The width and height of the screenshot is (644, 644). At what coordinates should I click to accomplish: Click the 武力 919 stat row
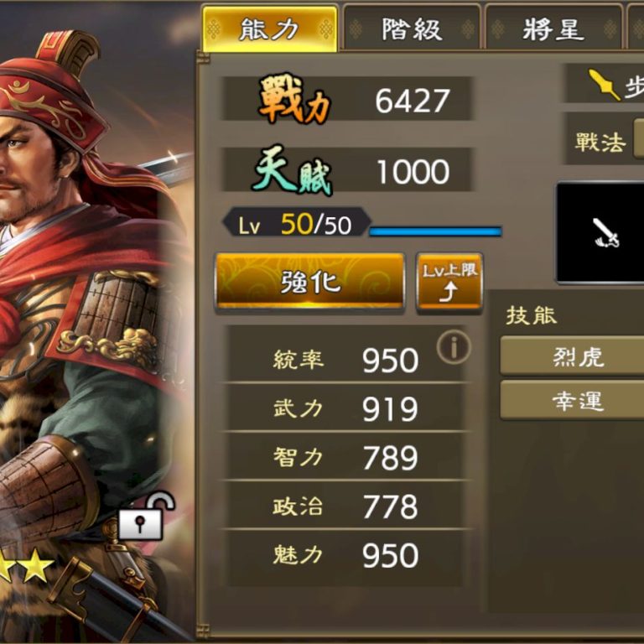(x=345, y=408)
